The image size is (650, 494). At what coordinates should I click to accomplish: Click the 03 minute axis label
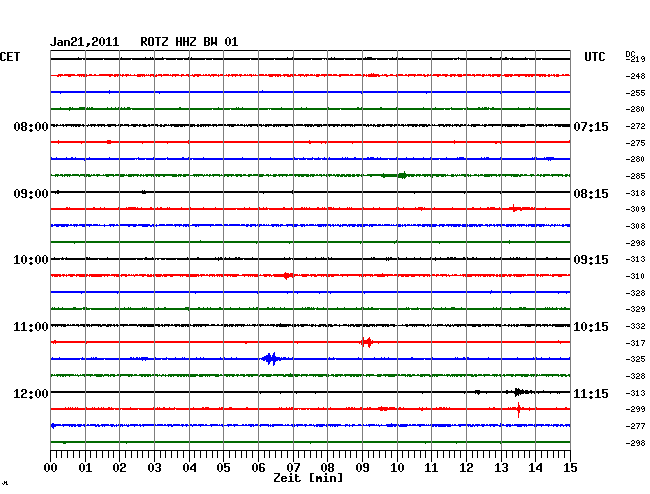point(154,467)
